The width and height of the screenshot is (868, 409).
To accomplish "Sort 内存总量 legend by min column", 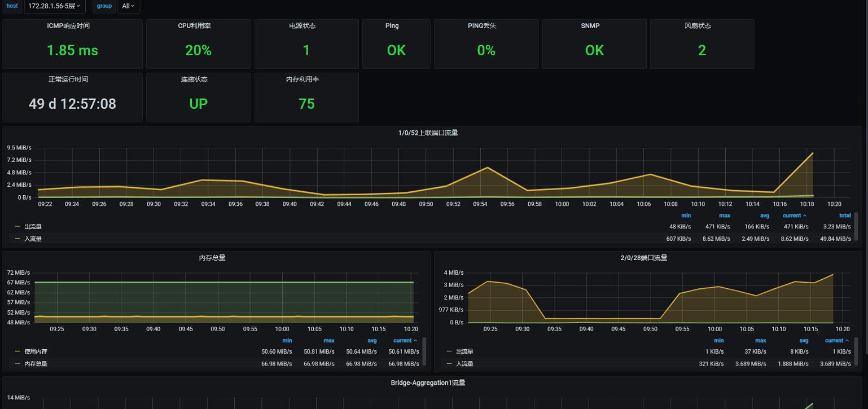I will (x=287, y=341).
